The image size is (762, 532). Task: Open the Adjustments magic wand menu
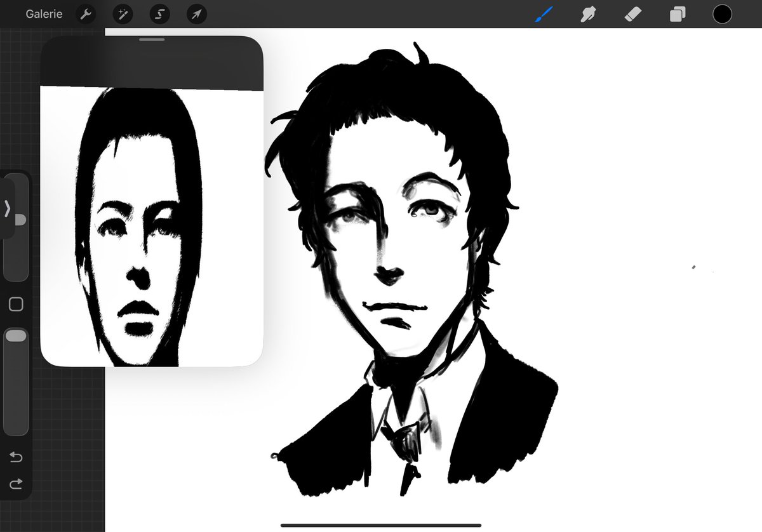[x=123, y=14]
